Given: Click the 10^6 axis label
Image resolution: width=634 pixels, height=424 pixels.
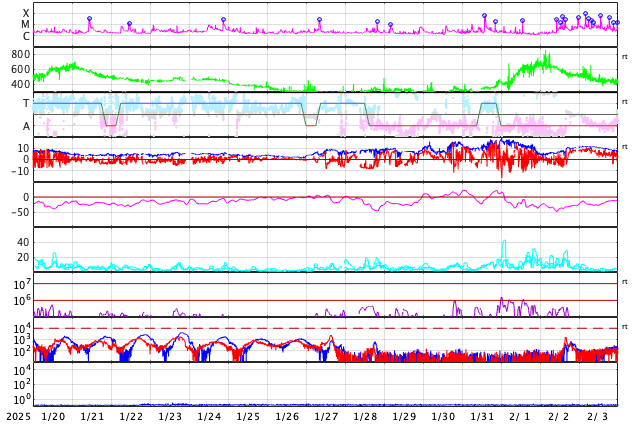Looking at the screenshot, I should coord(21,301).
